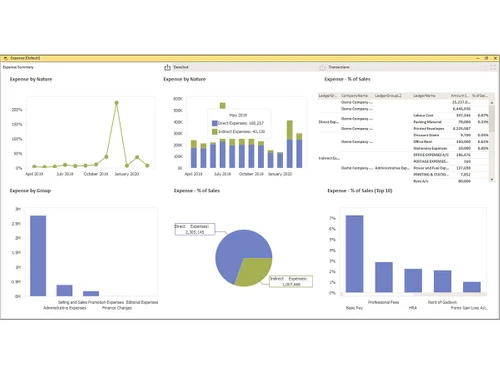Select the Discount Given ledger cell

(x=426, y=135)
